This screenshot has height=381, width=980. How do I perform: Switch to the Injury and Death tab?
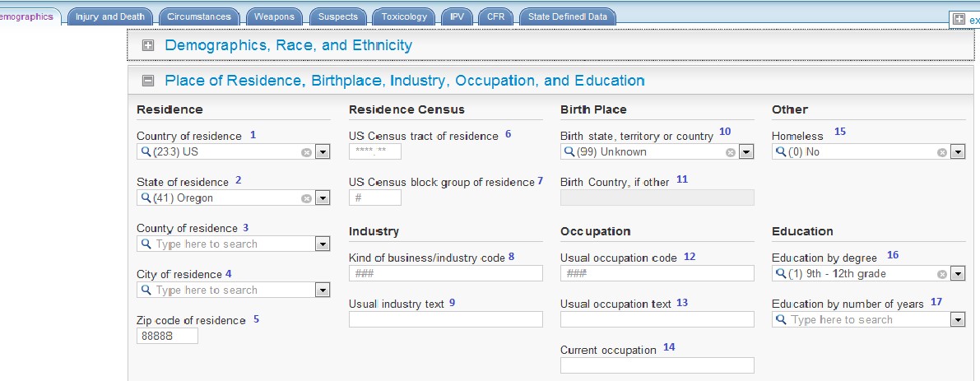pos(109,16)
